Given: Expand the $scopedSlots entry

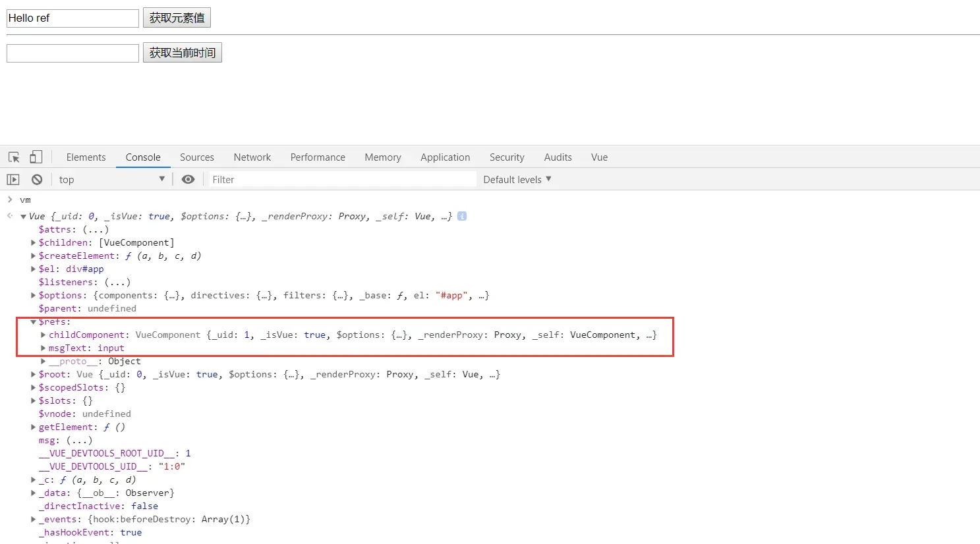Looking at the screenshot, I should [34, 387].
